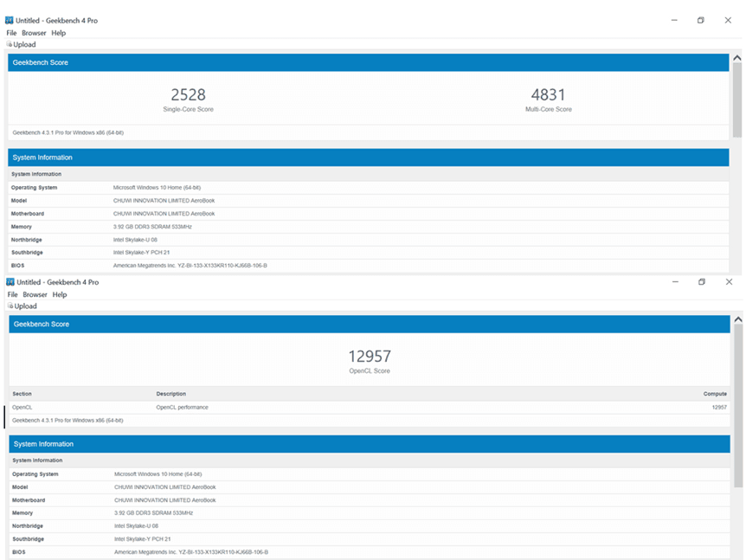This screenshot has height=560, width=746.
Task: Click the BIOS row label in the OpenCL window
Action: click(x=19, y=552)
